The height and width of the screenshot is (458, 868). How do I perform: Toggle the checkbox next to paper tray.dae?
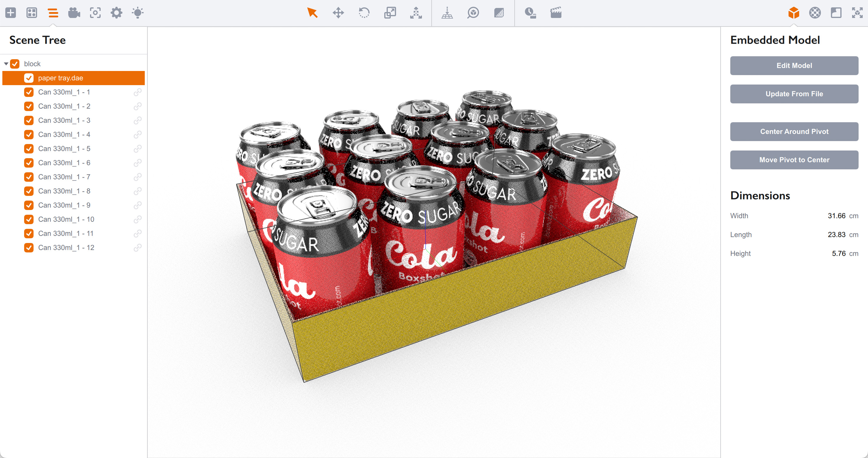click(x=29, y=78)
